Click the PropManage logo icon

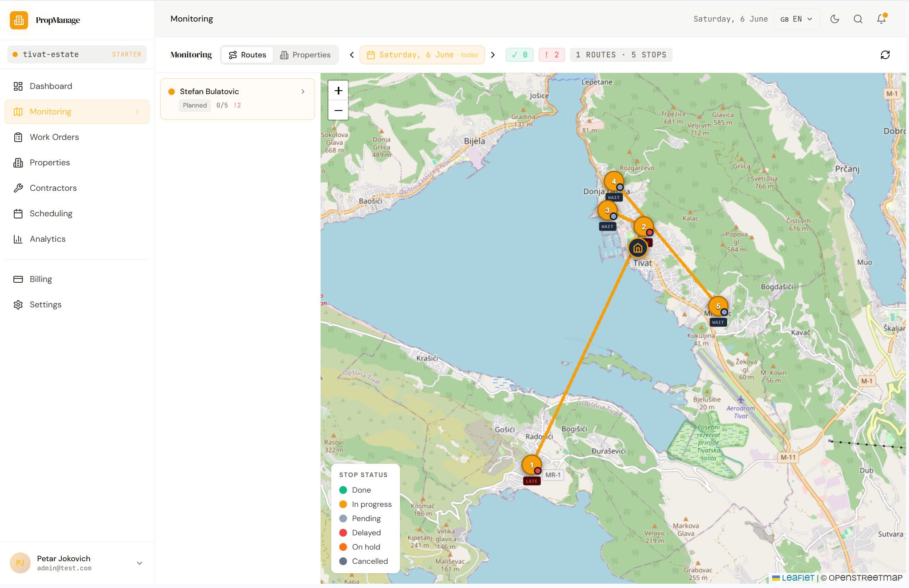tap(19, 20)
